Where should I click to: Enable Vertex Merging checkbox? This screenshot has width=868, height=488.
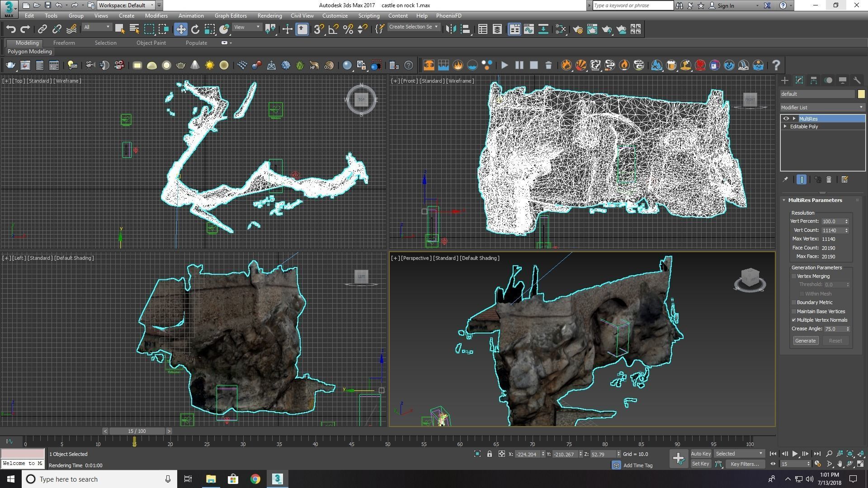point(794,276)
